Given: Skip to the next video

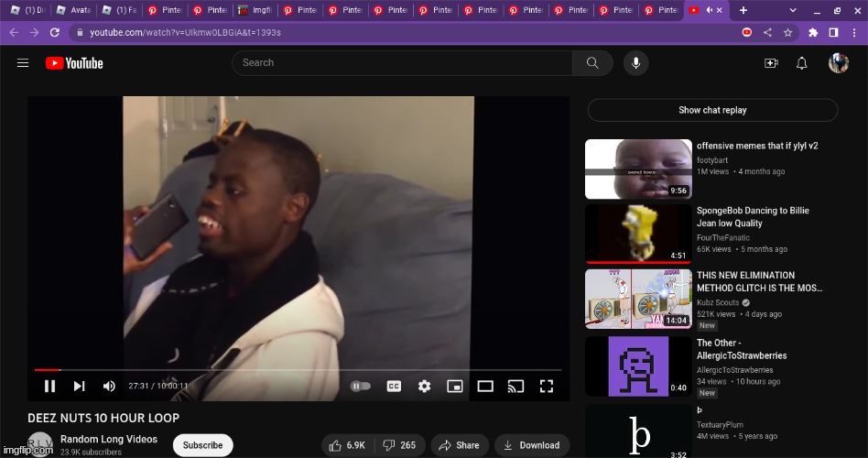Looking at the screenshot, I should click(79, 386).
